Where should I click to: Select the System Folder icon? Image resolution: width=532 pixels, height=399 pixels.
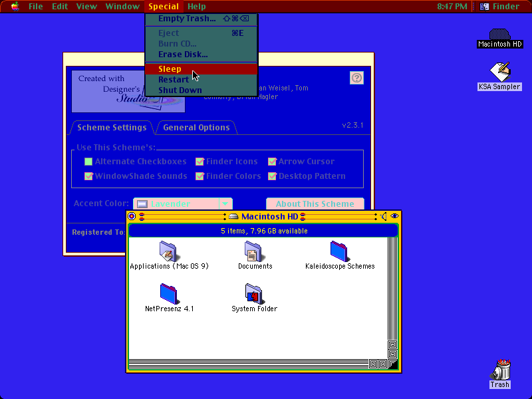point(254,293)
